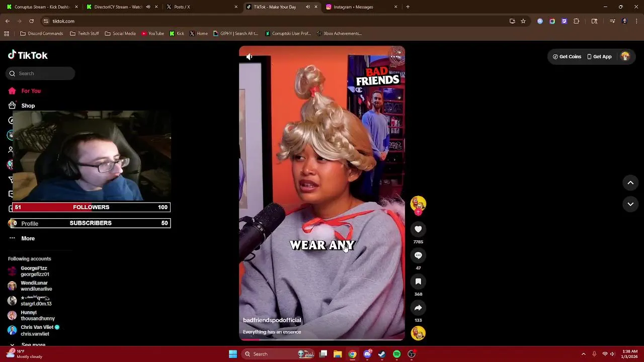Open the GIPHY bookmark
The width and height of the screenshot is (644, 362).
[x=235, y=34]
